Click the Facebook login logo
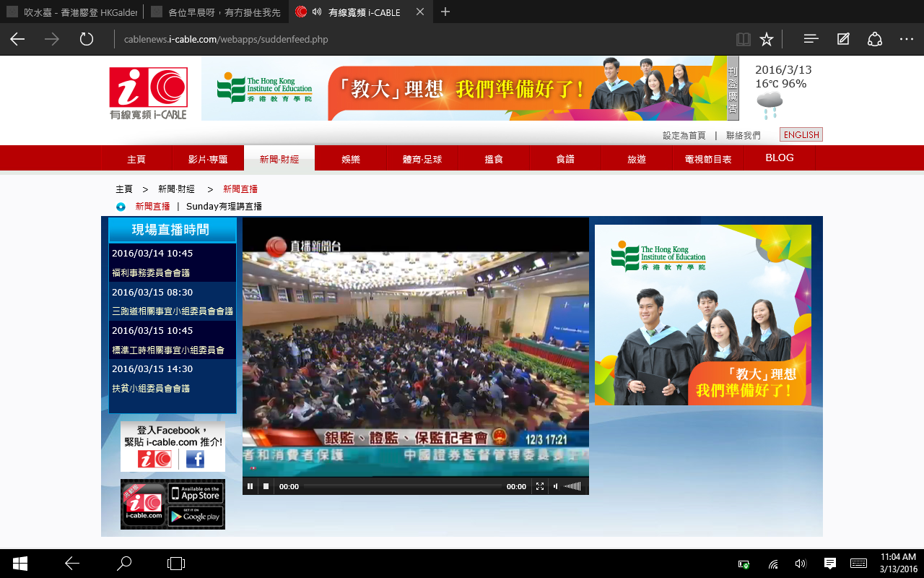 (x=195, y=459)
